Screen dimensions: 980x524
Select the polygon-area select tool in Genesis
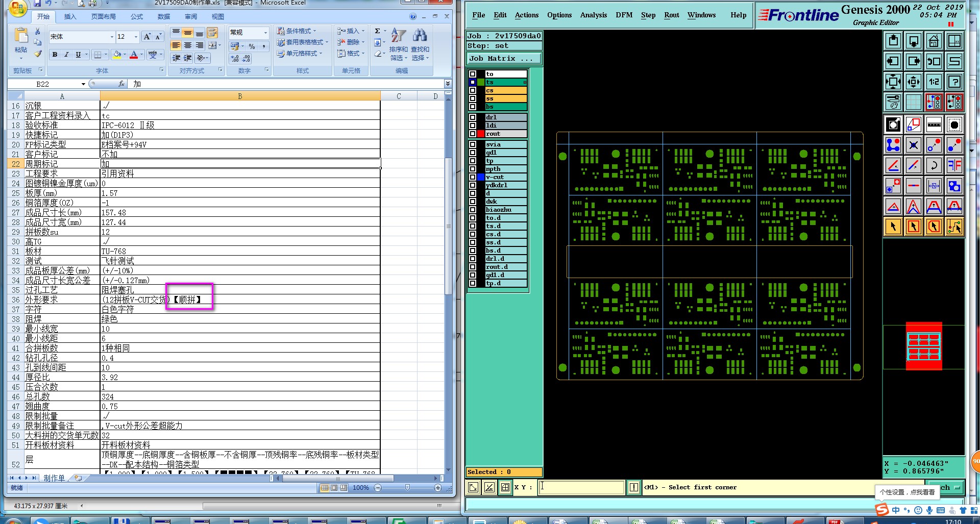click(934, 227)
